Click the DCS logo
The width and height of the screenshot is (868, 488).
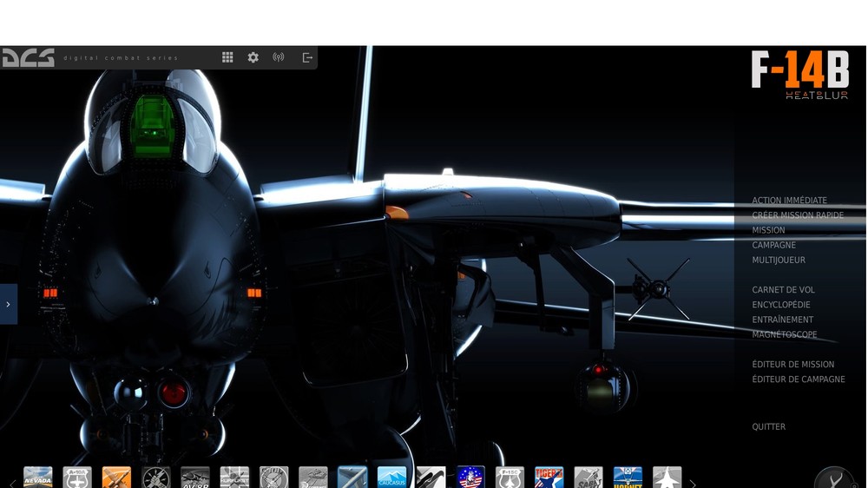point(29,57)
